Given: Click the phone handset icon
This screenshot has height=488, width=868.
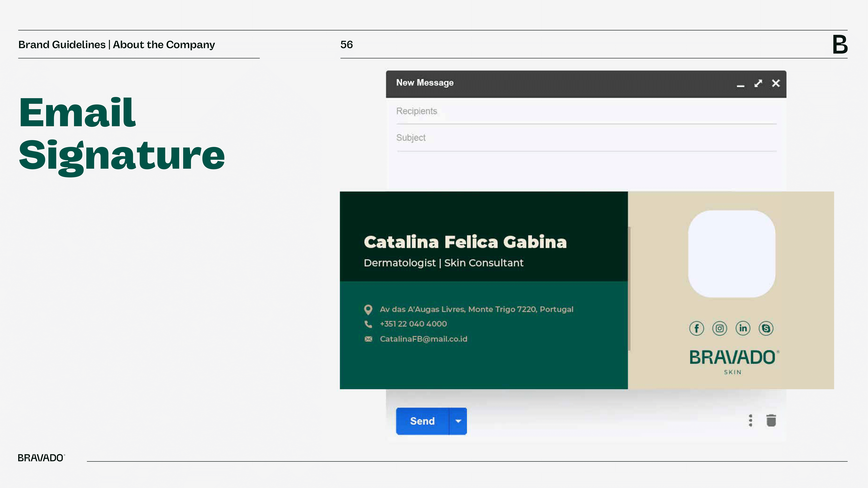Looking at the screenshot, I should (x=368, y=324).
